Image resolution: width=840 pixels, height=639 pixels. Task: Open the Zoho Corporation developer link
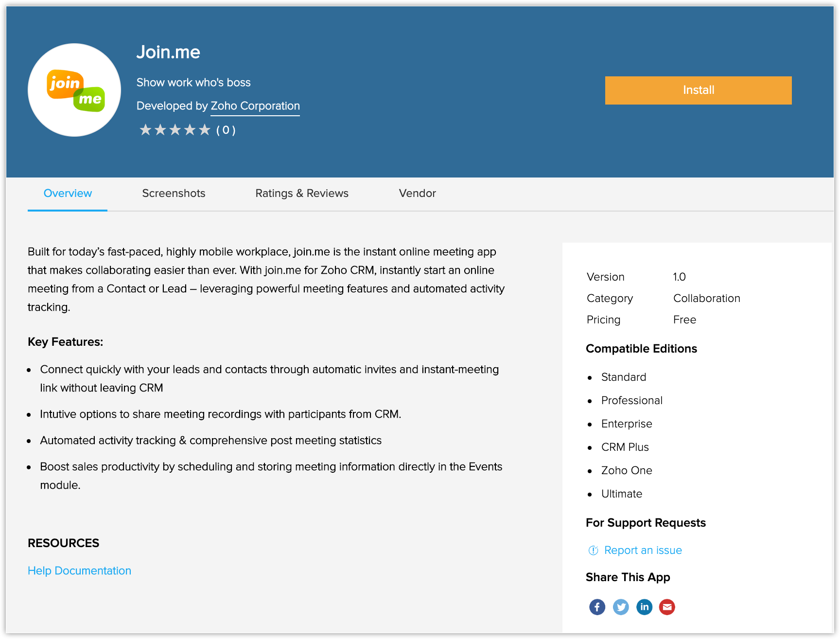click(255, 106)
